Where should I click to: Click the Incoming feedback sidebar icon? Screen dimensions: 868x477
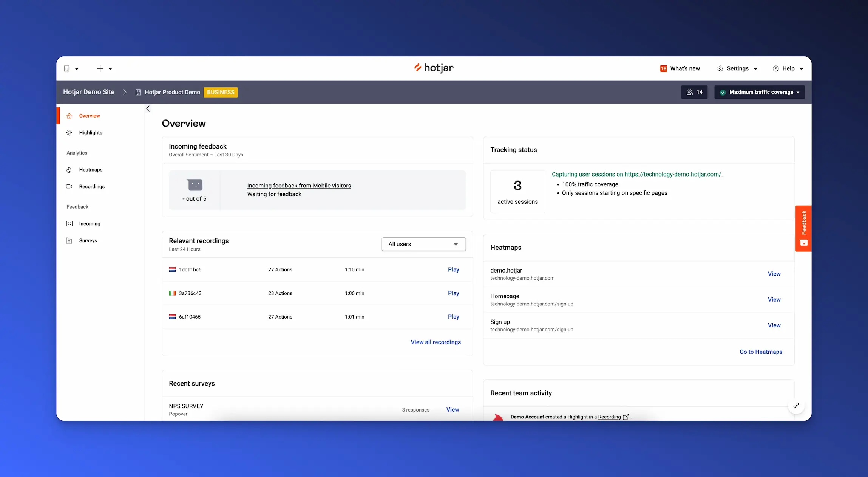pos(69,224)
